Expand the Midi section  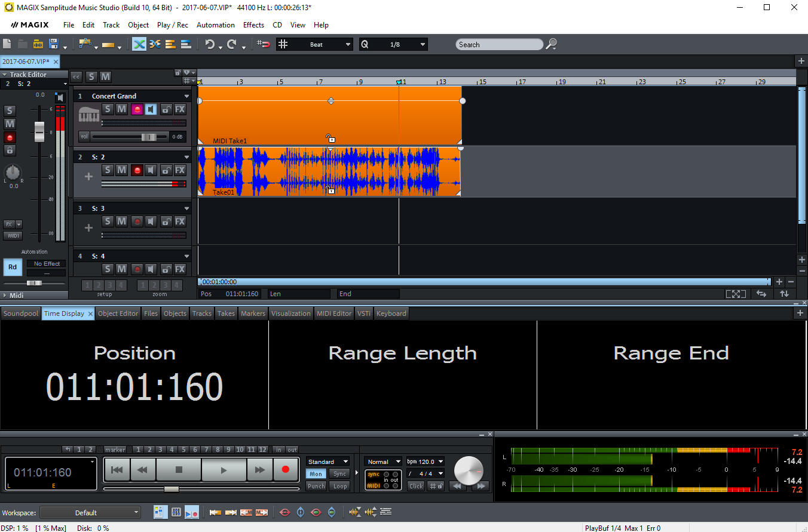click(x=34, y=296)
